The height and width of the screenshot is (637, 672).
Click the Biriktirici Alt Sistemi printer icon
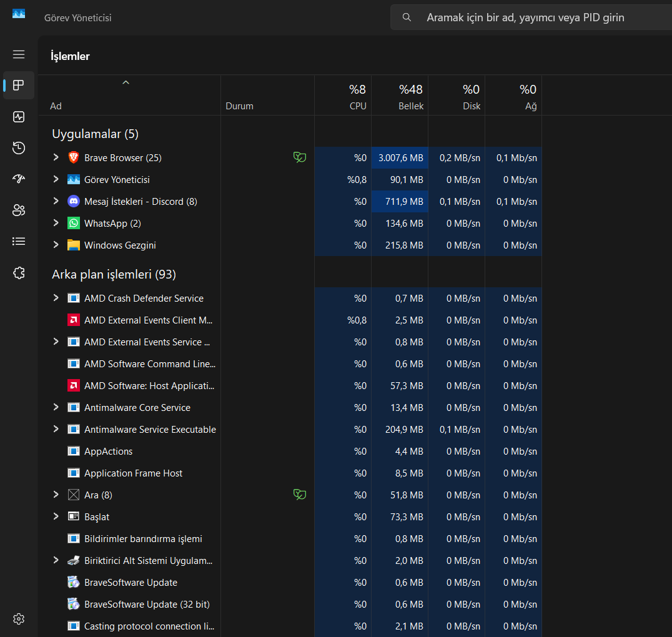[74, 560]
